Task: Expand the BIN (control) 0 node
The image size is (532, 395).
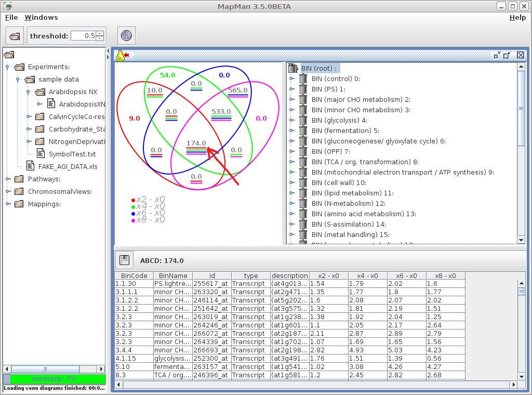Action: pyautogui.click(x=292, y=78)
